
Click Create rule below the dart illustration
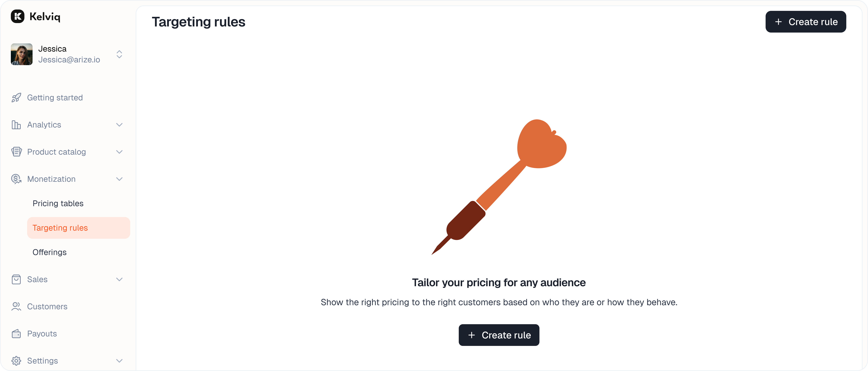pos(499,335)
